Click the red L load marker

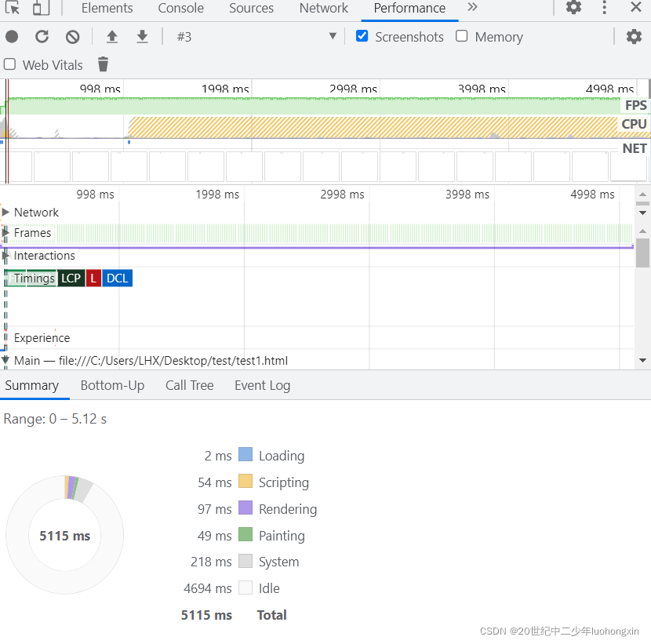tap(94, 278)
